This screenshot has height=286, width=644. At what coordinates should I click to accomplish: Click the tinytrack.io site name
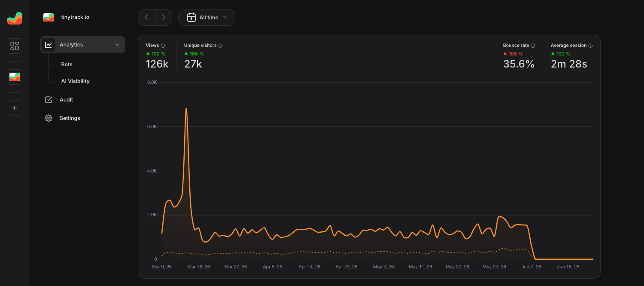point(75,18)
